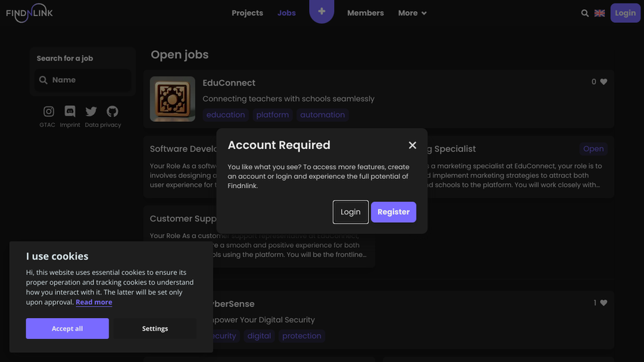Click the UK flag language icon
Screen dimensions: 644x362
point(599,13)
